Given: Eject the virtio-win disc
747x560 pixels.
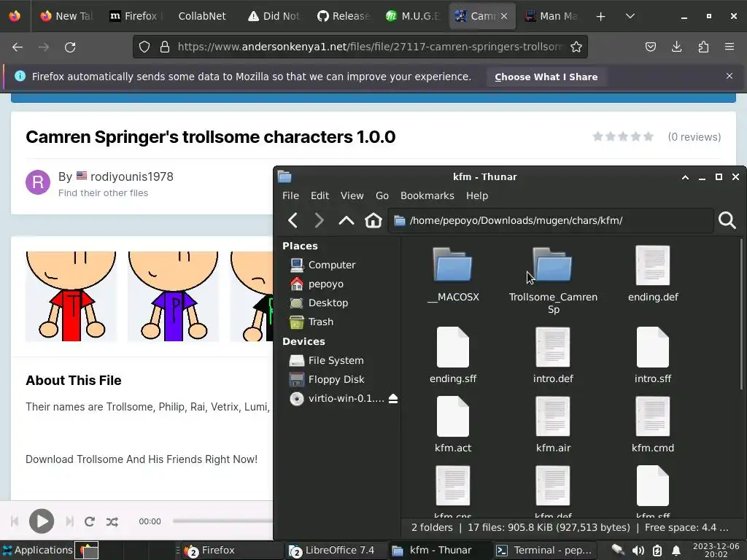Looking at the screenshot, I should pos(393,399).
